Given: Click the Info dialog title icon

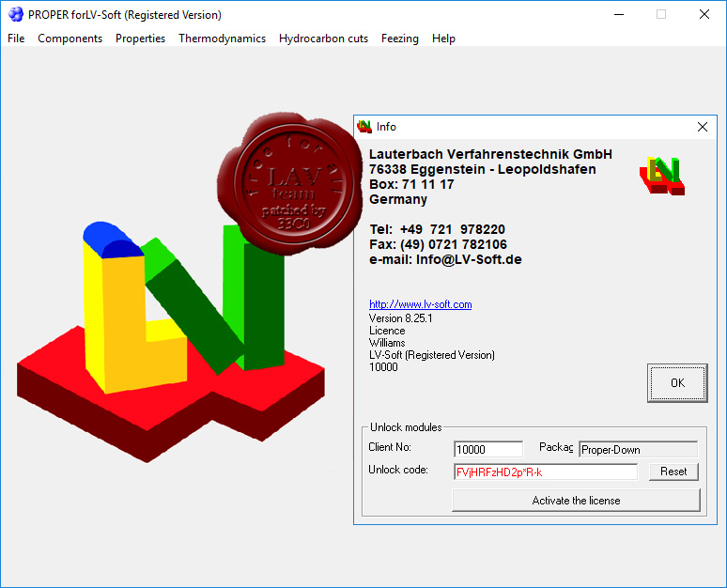Looking at the screenshot, I should pyautogui.click(x=364, y=127).
